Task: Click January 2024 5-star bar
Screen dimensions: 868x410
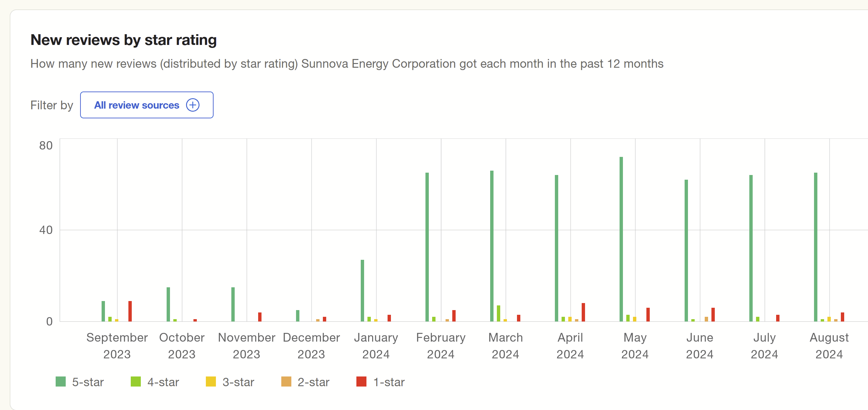Action: (x=362, y=290)
